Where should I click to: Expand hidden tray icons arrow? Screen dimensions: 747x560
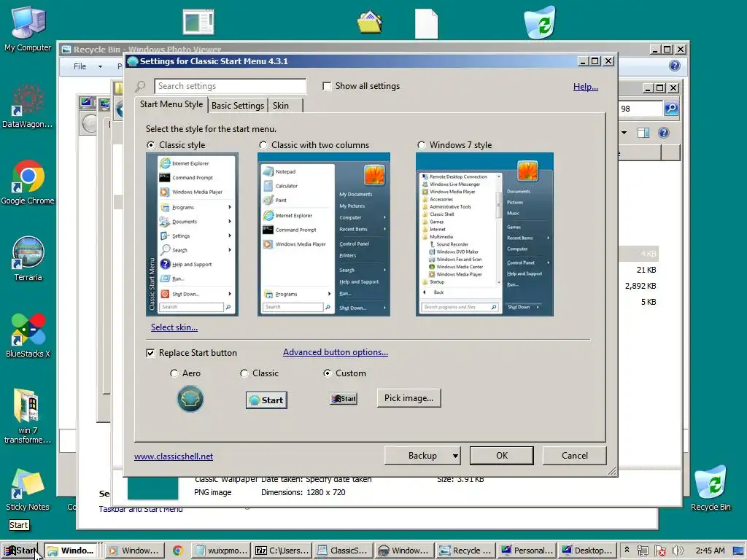point(627,550)
